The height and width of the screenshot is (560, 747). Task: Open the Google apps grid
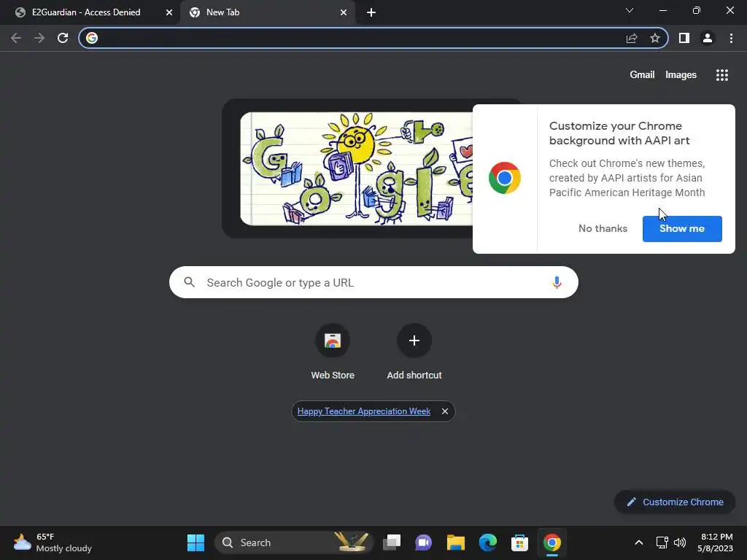722,75
